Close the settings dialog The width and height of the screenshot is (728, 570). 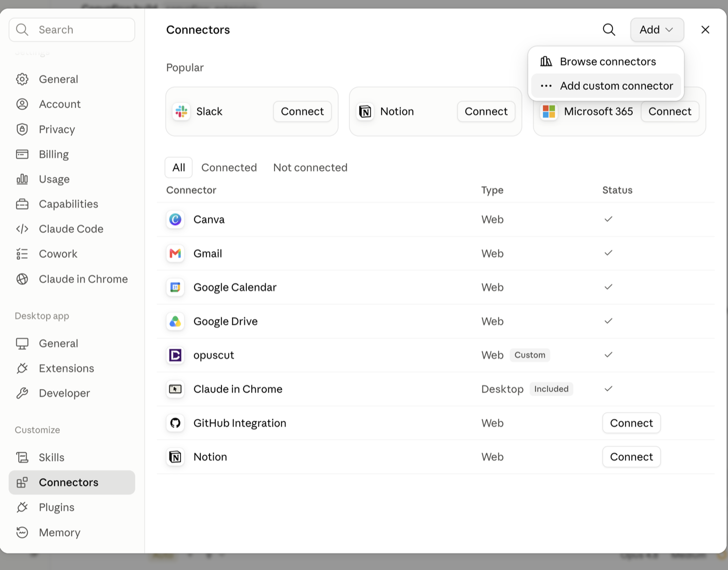pyautogui.click(x=705, y=30)
